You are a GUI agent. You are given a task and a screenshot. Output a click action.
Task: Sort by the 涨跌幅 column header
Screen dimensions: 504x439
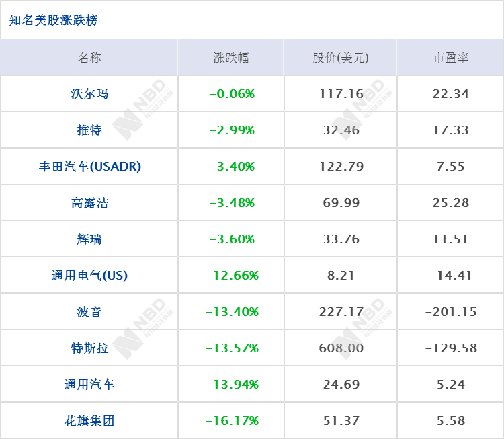[231, 58]
